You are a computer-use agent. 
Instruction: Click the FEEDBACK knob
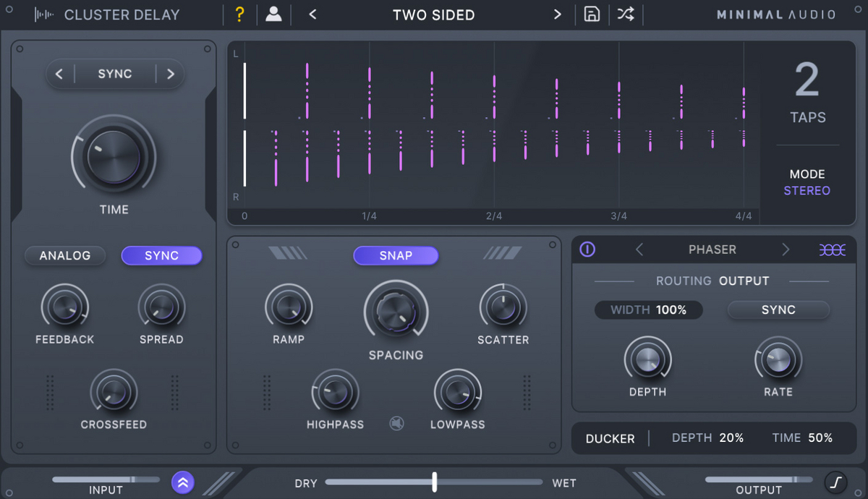coord(65,306)
